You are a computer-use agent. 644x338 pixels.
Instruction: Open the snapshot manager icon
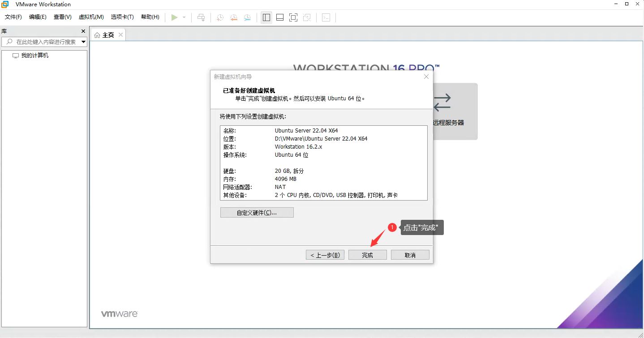(247, 17)
